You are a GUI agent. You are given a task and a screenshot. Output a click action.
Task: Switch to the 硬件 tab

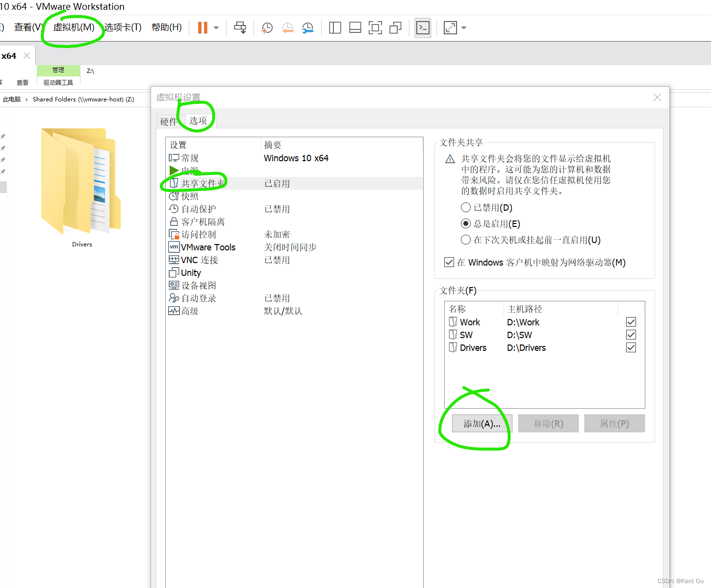(x=169, y=122)
